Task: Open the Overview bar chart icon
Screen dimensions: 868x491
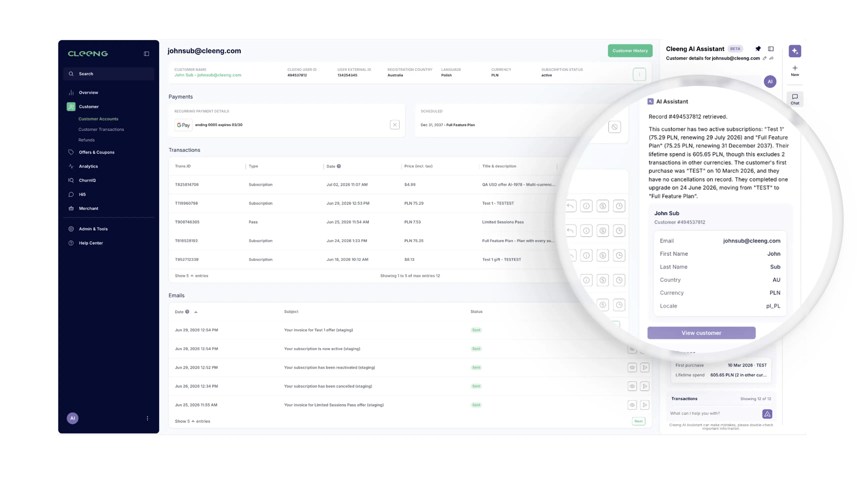Action: (71, 92)
